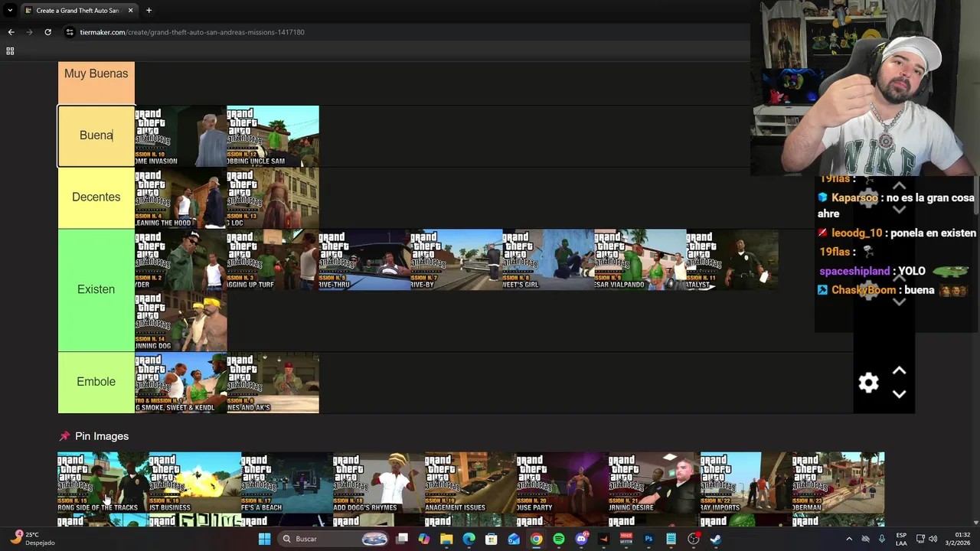Open Windows Start menu
Viewport: 980px width, 551px height.
(x=264, y=539)
